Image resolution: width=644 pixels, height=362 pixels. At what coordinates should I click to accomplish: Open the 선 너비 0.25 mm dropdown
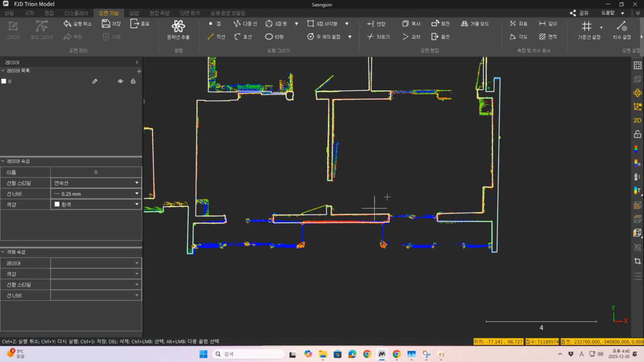coord(96,194)
